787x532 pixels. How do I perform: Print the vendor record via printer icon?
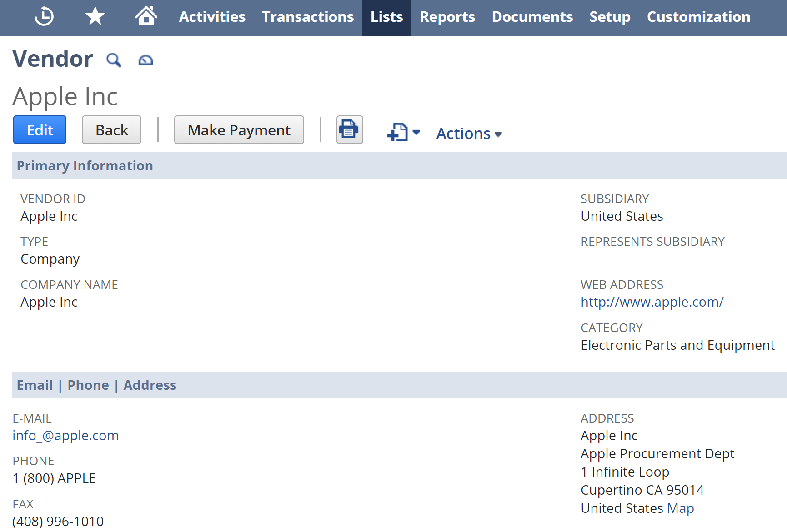click(x=350, y=129)
